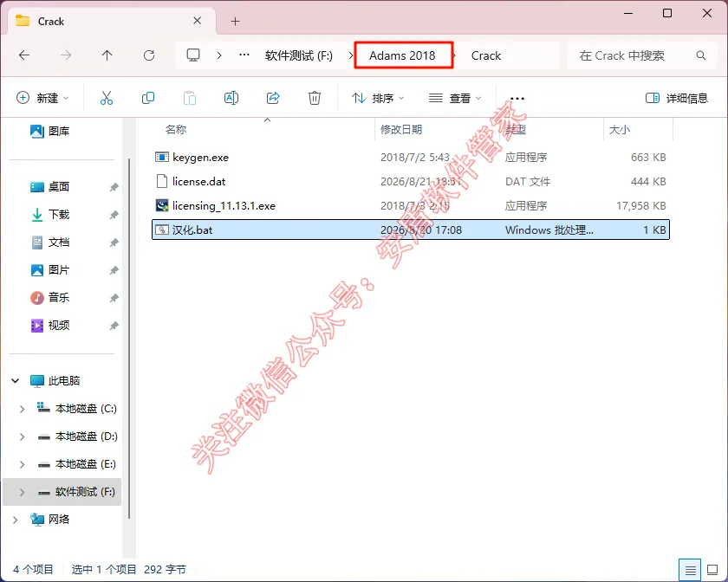Collapse the 此电脑 tree node
This screenshot has height=582, width=728.
pos(16,380)
